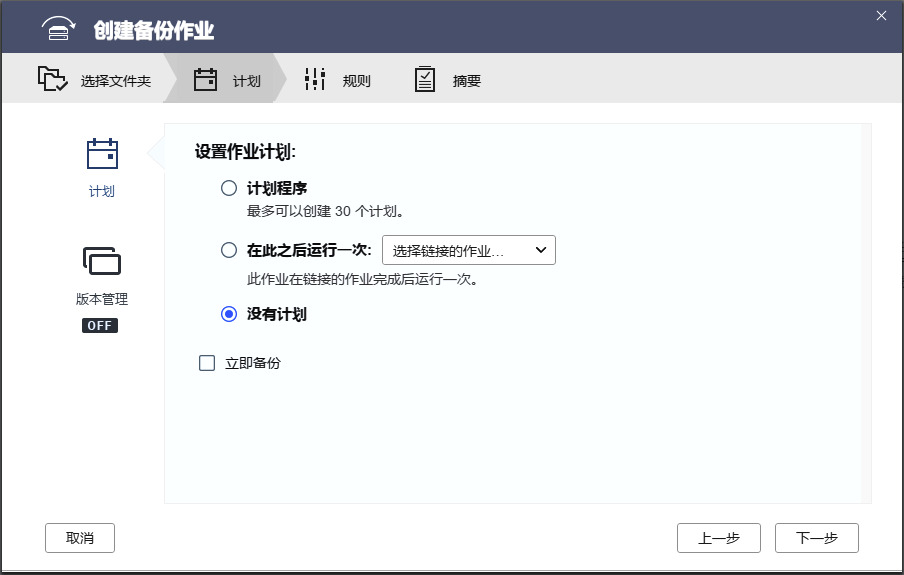Screen dimensions: 904x575
Task: Click the 计划 step calendar icon
Action: point(205,80)
